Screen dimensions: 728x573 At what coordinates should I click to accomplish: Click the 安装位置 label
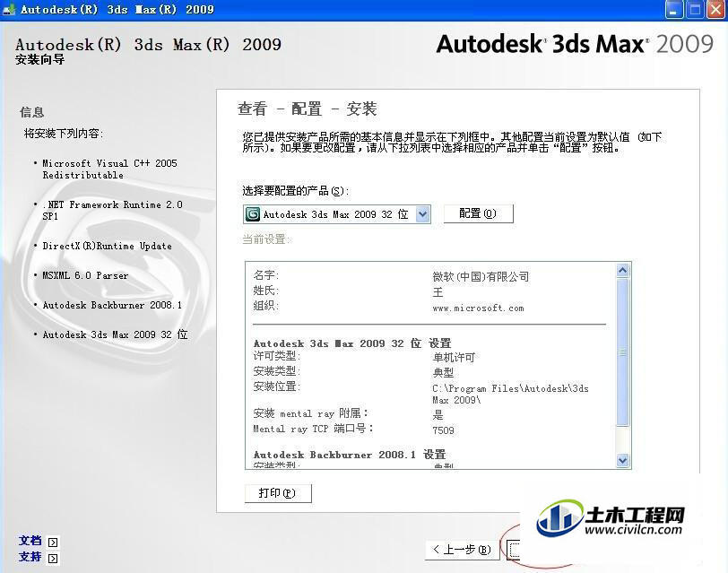pos(277,386)
